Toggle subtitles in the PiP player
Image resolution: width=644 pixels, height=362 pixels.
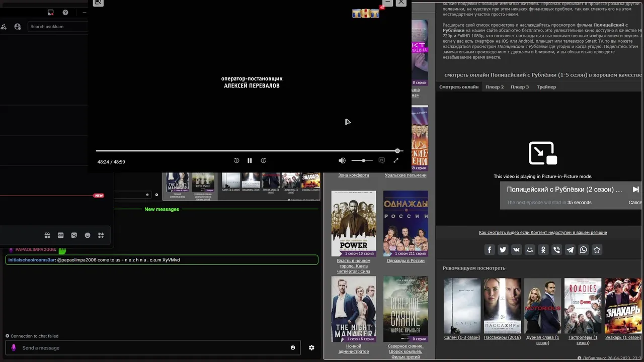(381, 160)
